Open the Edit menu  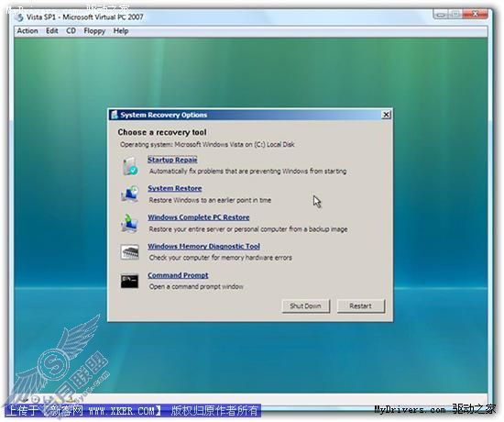click(x=51, y=31)
